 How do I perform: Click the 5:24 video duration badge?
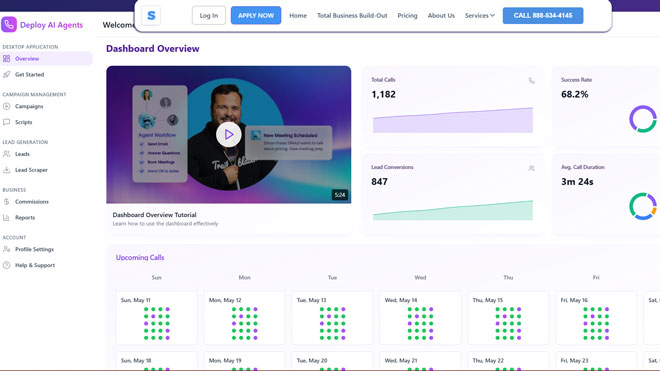[x=340, y=195]
